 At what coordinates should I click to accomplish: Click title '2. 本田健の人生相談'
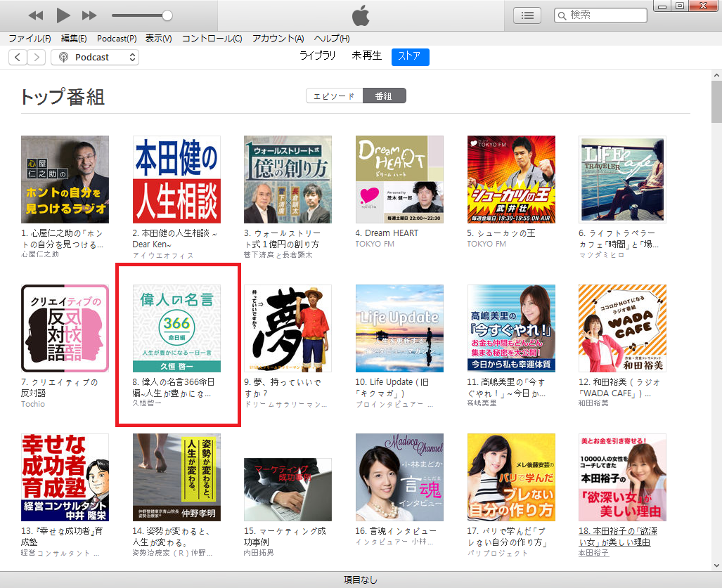(x=174, y=239)
